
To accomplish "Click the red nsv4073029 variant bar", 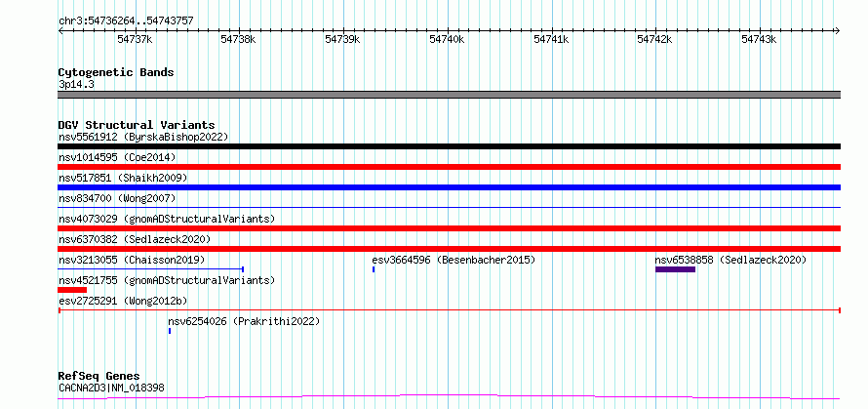I will [449, 228].
